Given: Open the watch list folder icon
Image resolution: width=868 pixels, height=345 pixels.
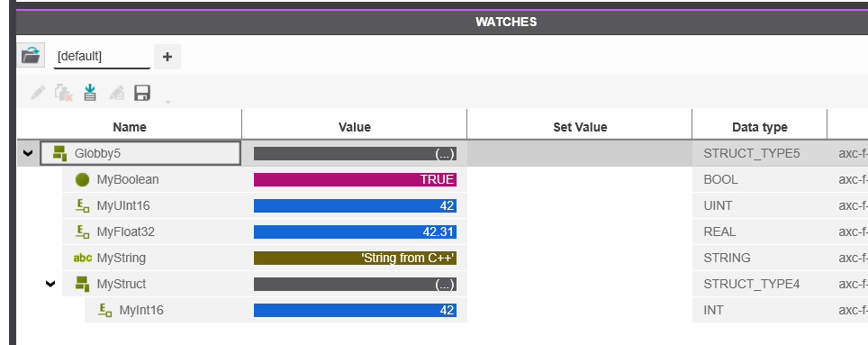Looking at the screenshot, I should pyautogui.click(x=31, y=56).
